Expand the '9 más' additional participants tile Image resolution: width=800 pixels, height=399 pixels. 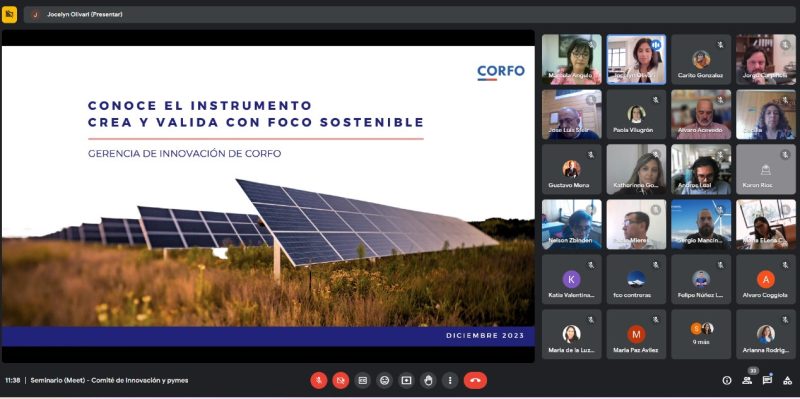pyautogui.click(x=701, y=335)
